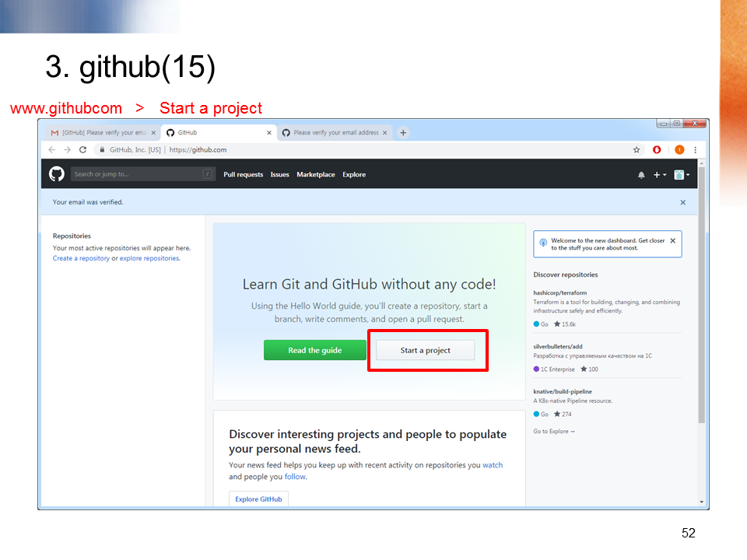The image size is (747, 560).
Task: Click the GitHub Octocat logo in header
Action: pyautogui.click(x=57, y=173)
